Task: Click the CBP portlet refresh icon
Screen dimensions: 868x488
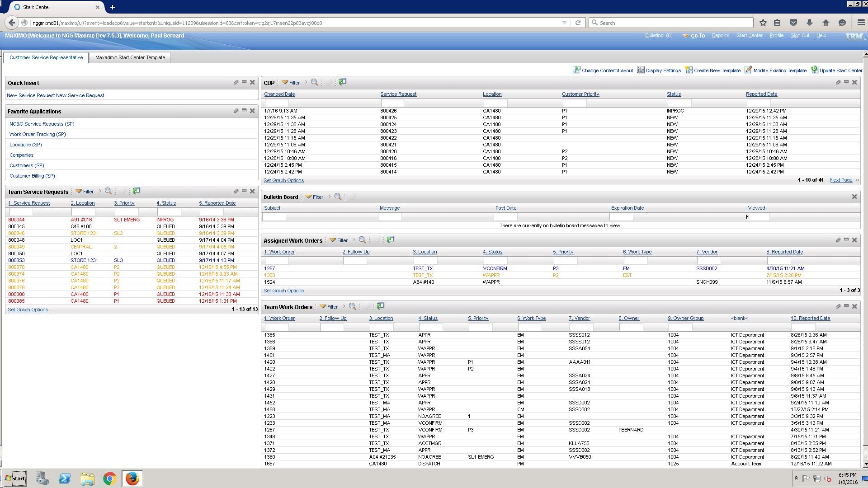Action: point(343,82)
